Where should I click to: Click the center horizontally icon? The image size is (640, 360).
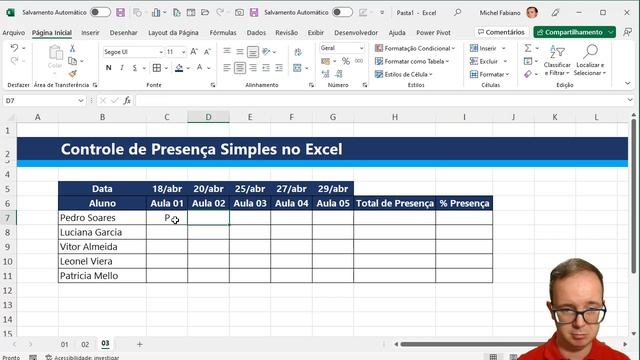[x=240, y=68]
